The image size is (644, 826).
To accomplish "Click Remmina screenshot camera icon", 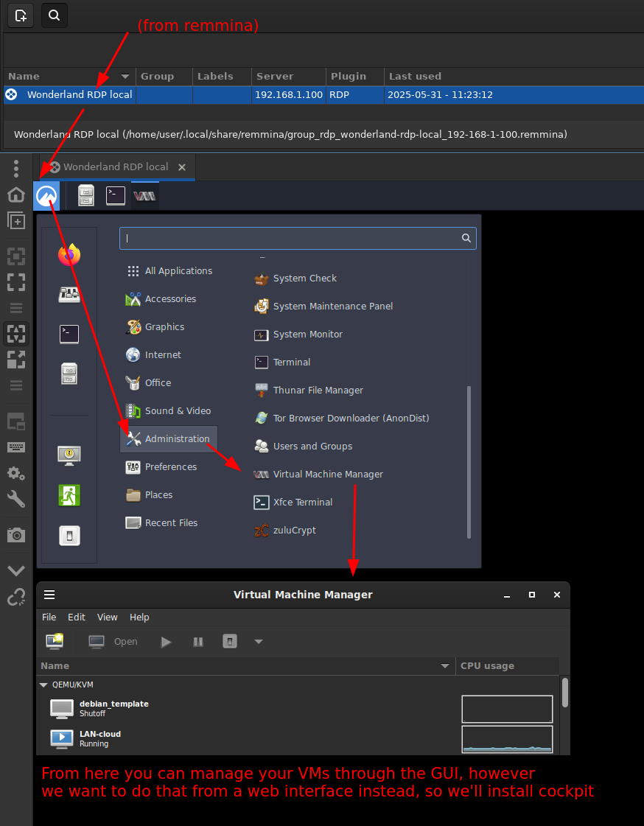I will click(16, 535).
